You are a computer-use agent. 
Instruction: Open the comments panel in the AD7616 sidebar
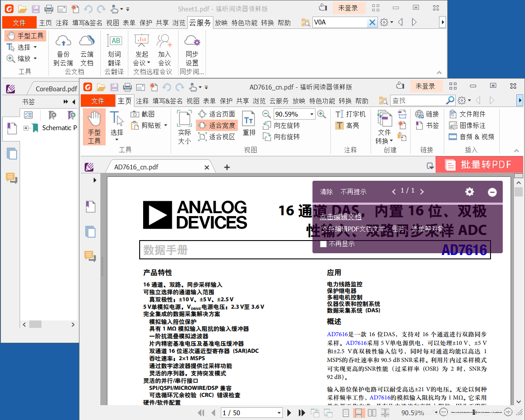[x=90, y=257]
